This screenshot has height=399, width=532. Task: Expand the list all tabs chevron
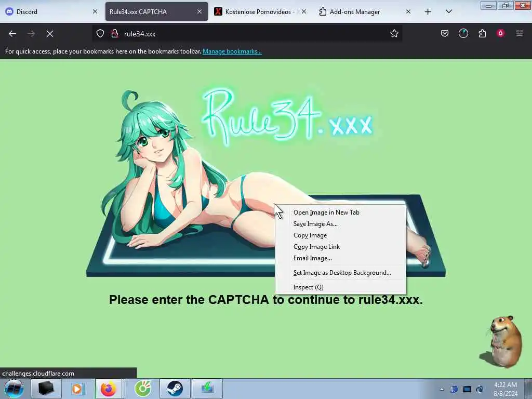(448, 12)
